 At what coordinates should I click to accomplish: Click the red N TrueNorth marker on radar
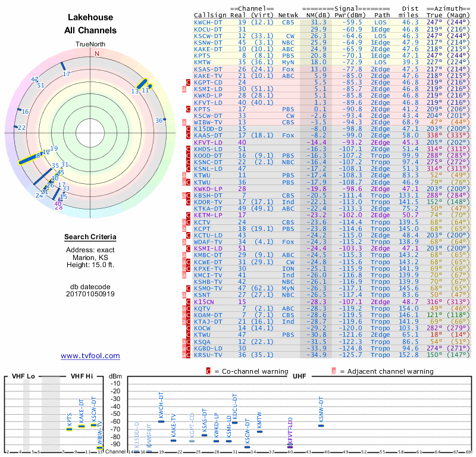click(97, 53)
